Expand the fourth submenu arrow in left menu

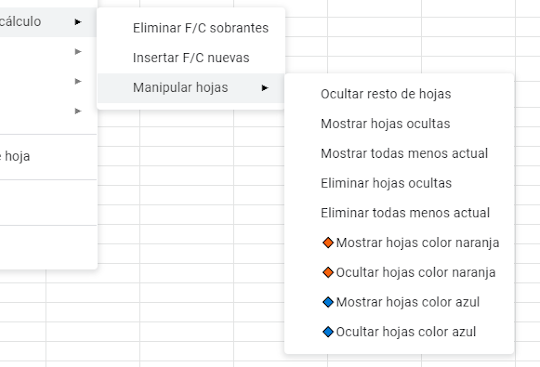(78, 111)
